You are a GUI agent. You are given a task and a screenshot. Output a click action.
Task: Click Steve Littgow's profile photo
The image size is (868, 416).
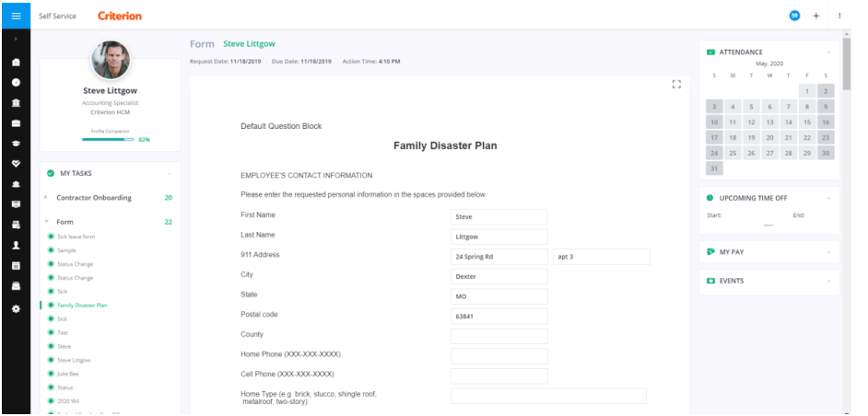[110, 60]
